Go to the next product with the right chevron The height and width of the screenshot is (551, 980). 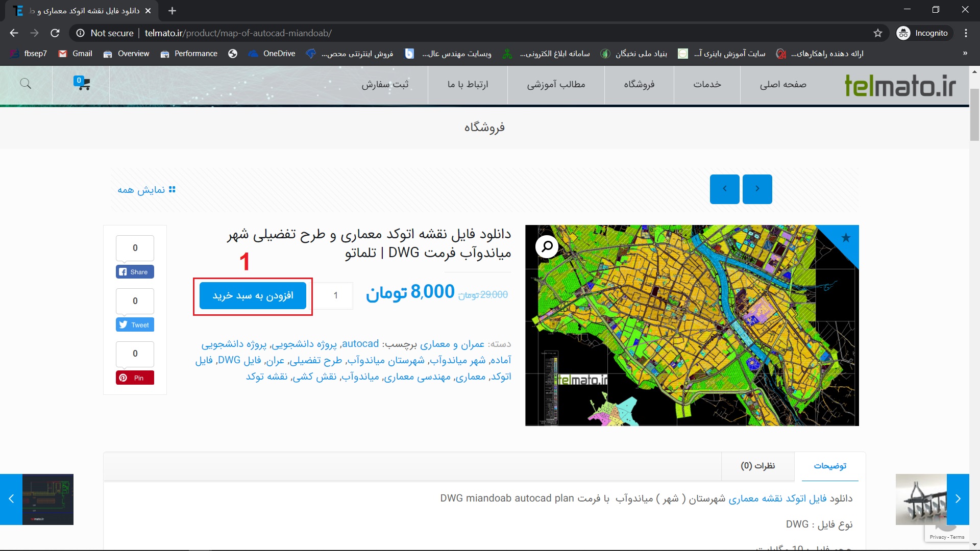tap(757, 189)
